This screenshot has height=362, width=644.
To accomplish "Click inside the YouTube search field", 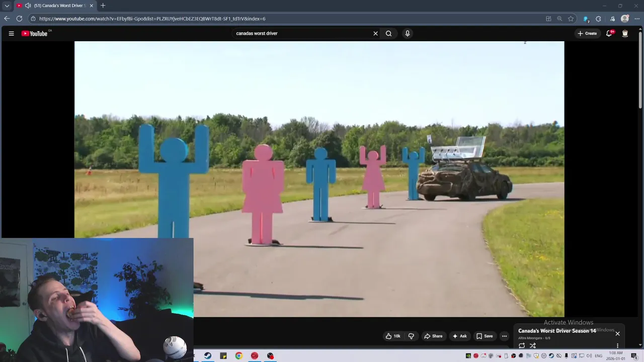I will coord(302,34).
